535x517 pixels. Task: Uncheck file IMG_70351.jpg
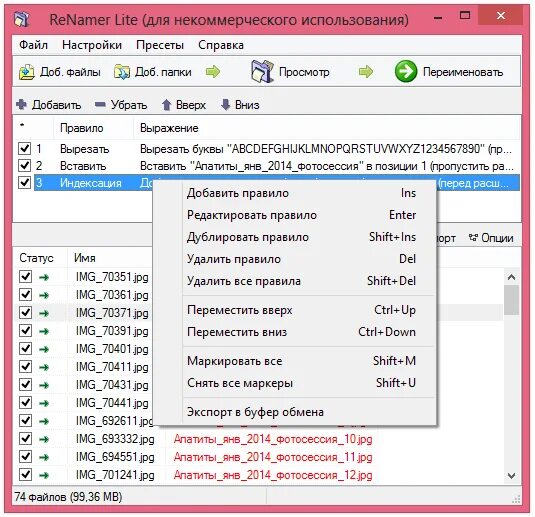[x=26, y=277]
